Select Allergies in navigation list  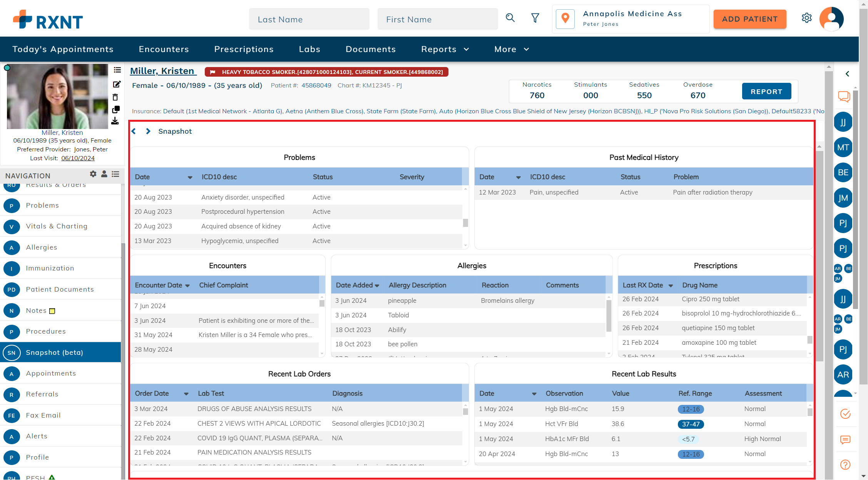click(60, 247)
